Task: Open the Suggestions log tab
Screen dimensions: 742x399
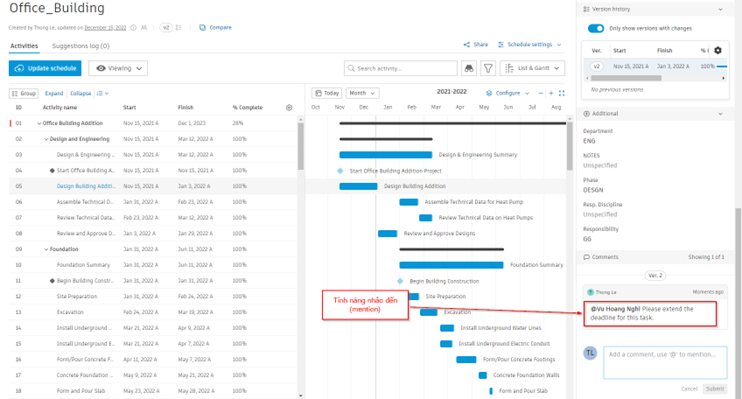Action: pyautogui.click(x=80, y=46)
